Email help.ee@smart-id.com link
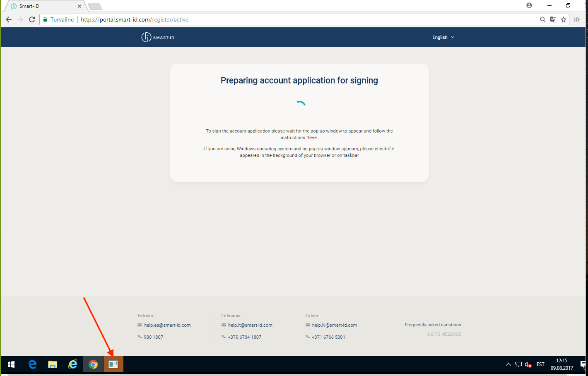Image resolution: width=588 pixels, height=376 pixels. [167, 325]
